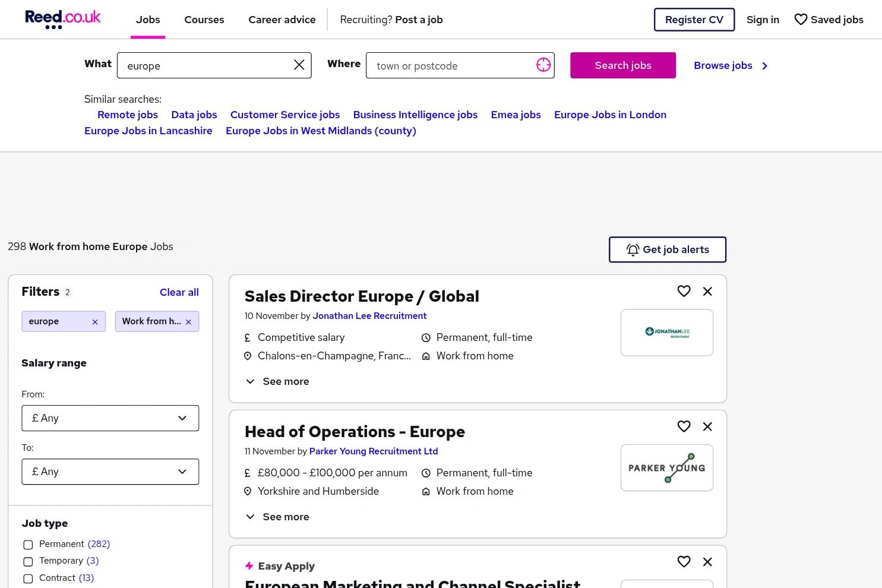Open Business Intelligence jobs similar search
The width and height of the screenshot is (882, 588).
click(x=415, y=115)
